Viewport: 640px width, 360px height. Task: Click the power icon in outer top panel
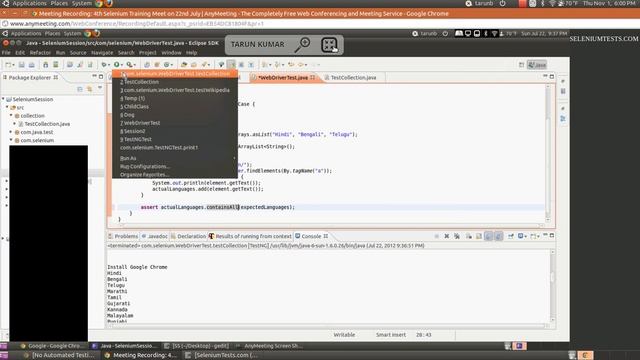(502, 3)
